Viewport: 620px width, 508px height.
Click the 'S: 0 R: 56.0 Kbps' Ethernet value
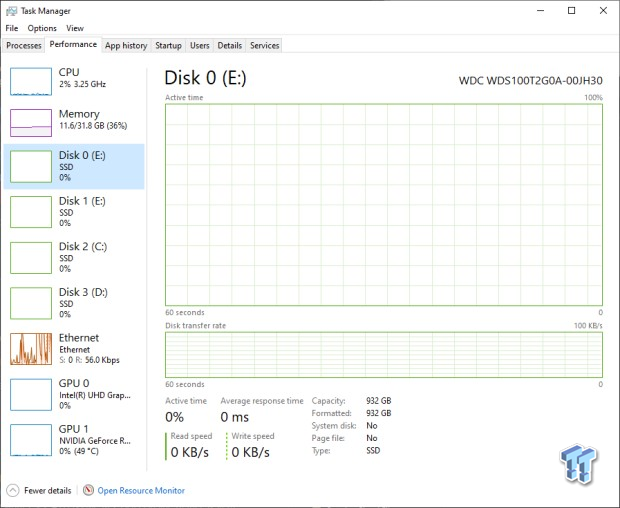(x=89, y=360)
